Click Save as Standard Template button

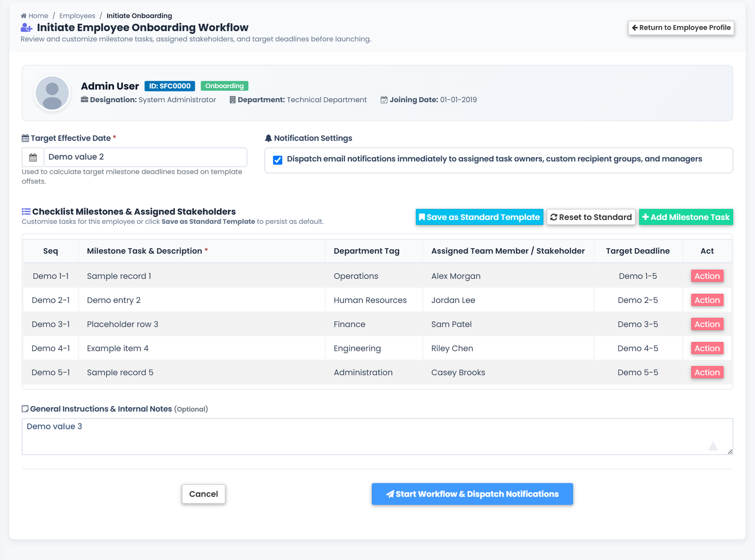pyautogui.click(x=479, y=217)
